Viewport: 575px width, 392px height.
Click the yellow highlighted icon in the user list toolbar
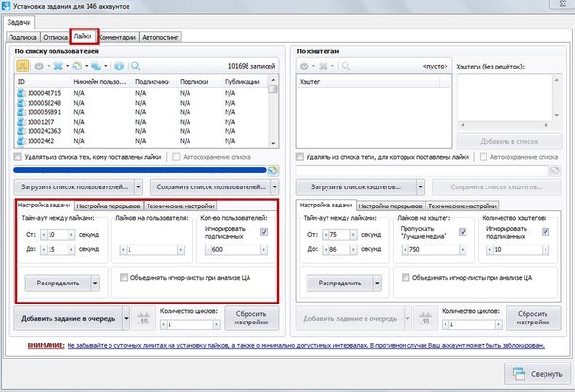click(x=23, y=66)
